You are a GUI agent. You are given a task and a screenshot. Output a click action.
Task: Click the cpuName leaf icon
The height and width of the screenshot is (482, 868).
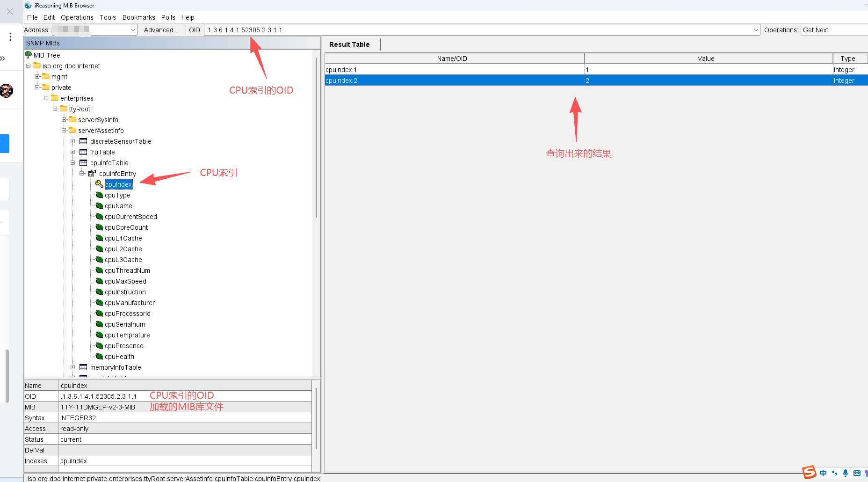(99, 205)
